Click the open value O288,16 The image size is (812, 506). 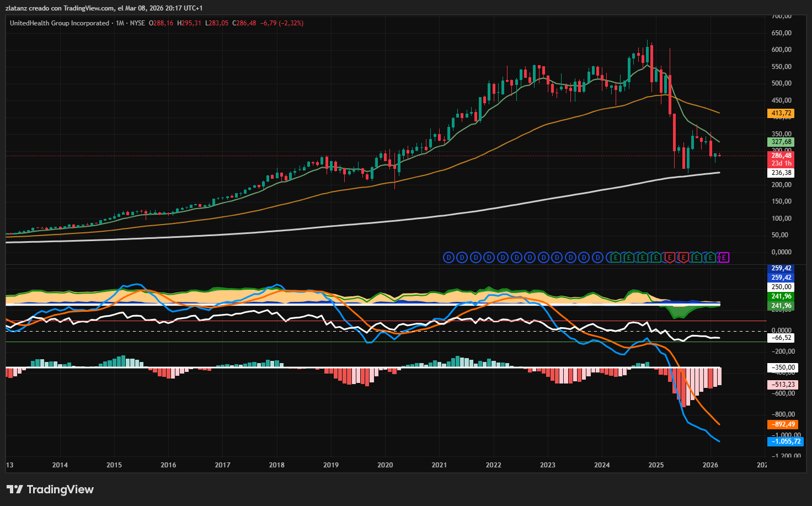tap(161, 23)
